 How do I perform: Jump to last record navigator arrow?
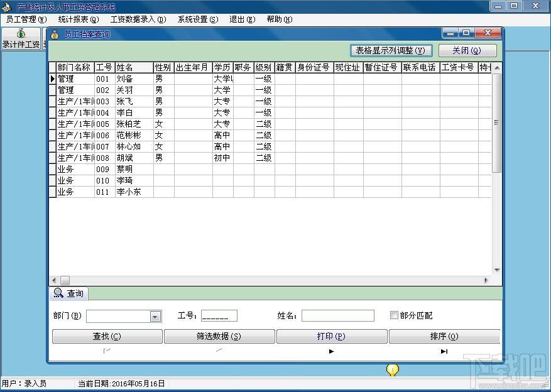pyautogui.click(x=444, y=351)
